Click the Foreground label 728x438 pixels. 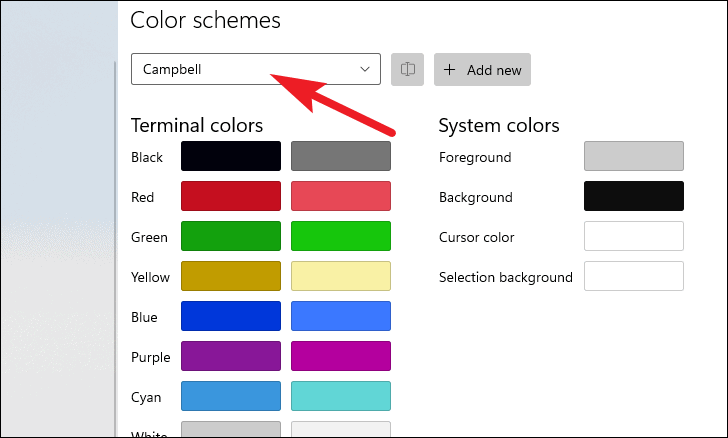[475, 157]
